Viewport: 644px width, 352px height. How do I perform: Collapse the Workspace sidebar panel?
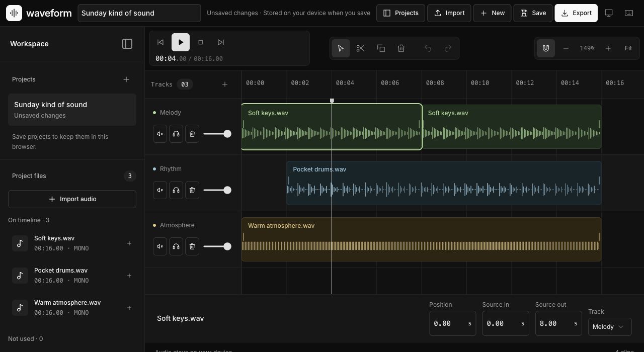127,44
